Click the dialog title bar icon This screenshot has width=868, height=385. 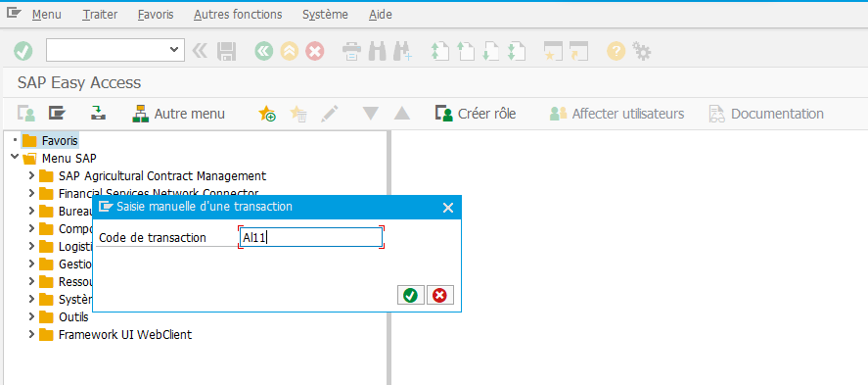(x=106, y=207)
